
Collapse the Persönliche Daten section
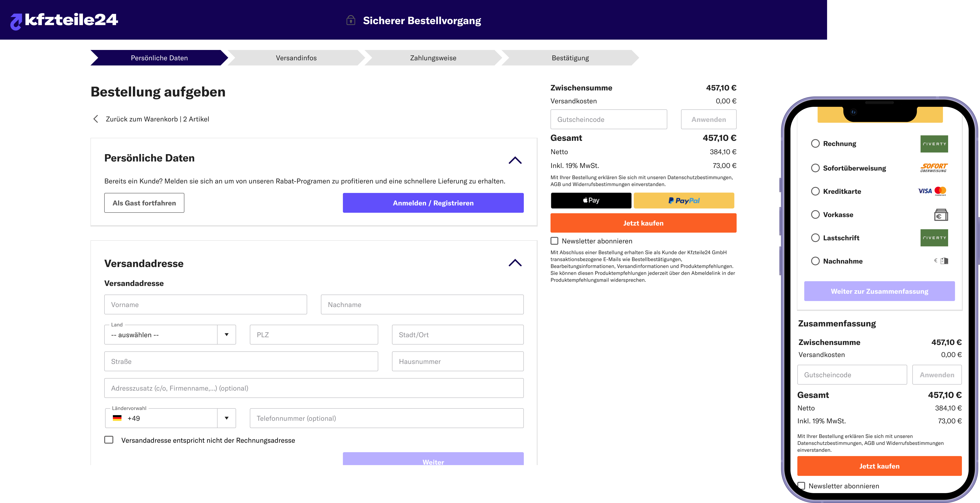point(515,160)
